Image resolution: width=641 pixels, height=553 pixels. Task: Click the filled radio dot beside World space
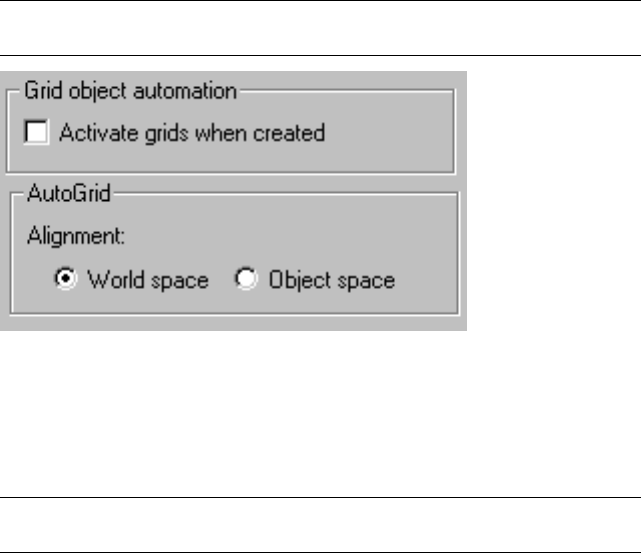point(67,280)
